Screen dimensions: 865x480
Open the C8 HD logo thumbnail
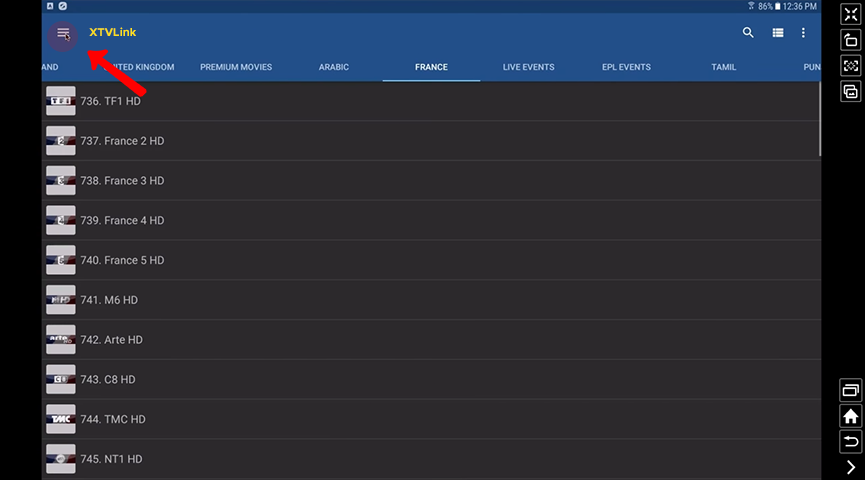coord(61,379)
